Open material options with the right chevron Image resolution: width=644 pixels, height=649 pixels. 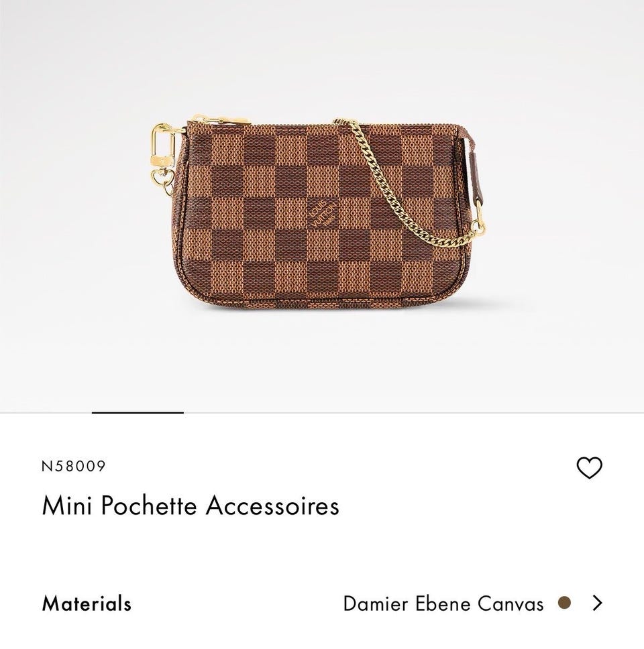click(597, 603)
